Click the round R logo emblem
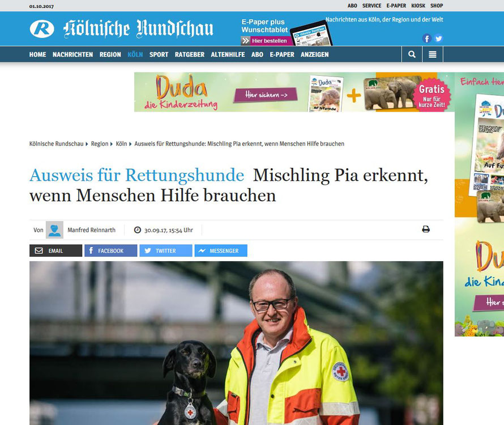The width and height of the screenshot is (504, 425). 42,29
